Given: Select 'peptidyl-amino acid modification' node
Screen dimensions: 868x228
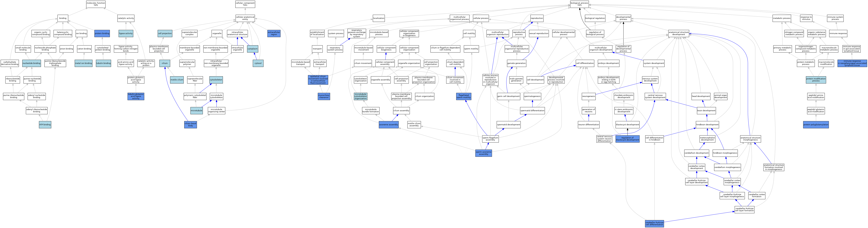Looking at the screenshot, I should pyautogui.click(x=816, y=96).
